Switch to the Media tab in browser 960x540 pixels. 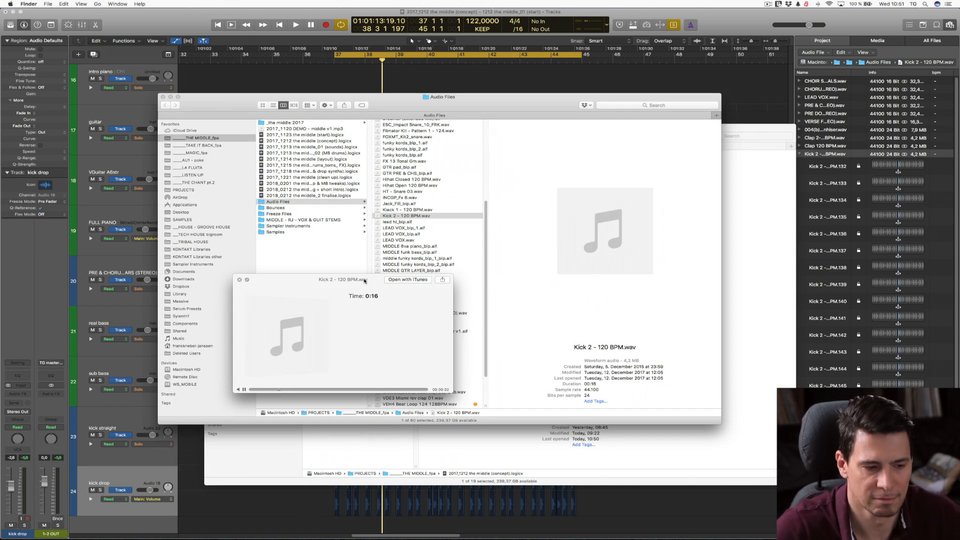(877, 40)
